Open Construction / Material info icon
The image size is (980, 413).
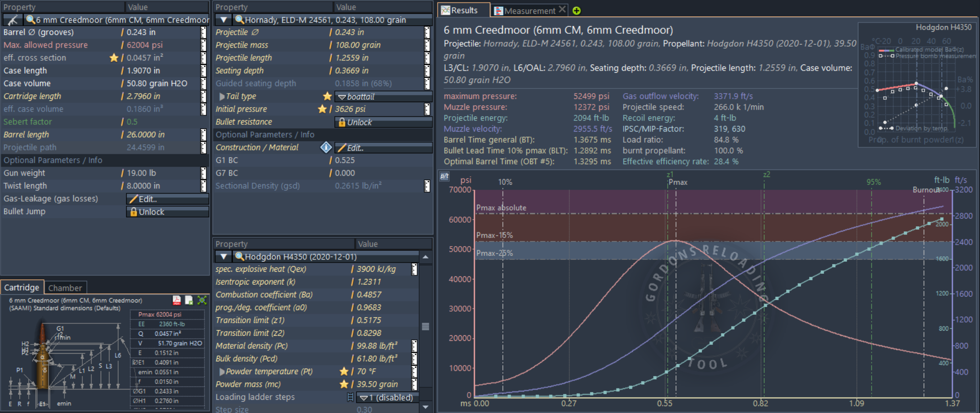tap(326, 147)
